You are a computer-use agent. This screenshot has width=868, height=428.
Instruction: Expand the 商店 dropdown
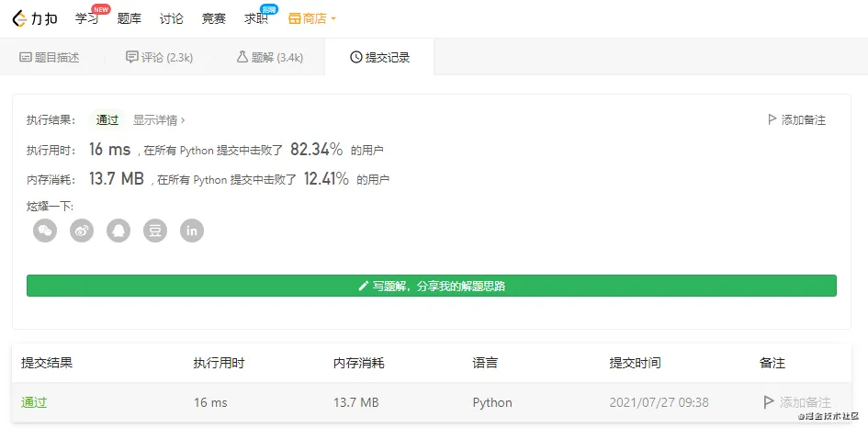[x=313, y=18]
